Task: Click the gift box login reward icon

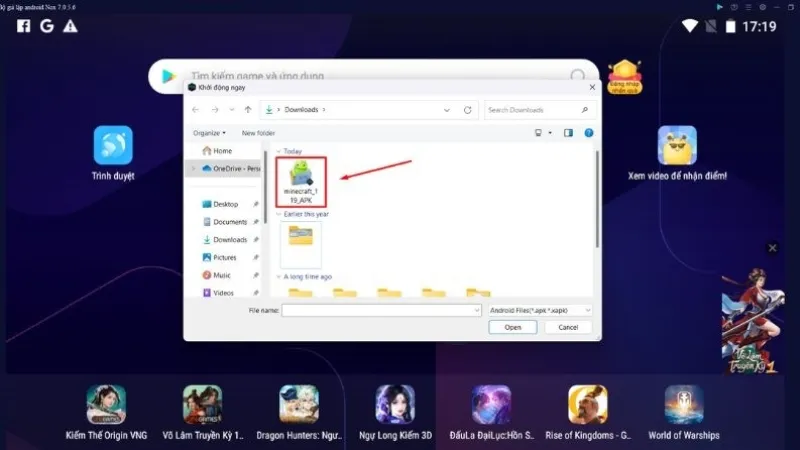Action: (624, 77)
